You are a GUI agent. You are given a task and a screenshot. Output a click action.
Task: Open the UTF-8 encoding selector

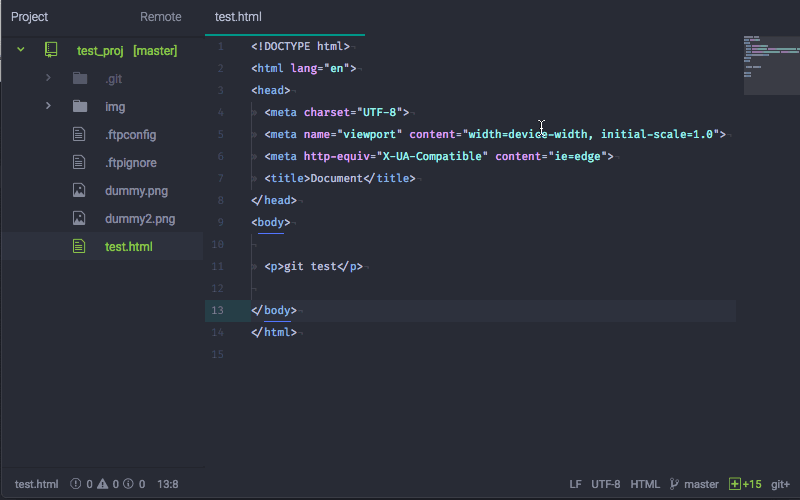click(605, 484)
